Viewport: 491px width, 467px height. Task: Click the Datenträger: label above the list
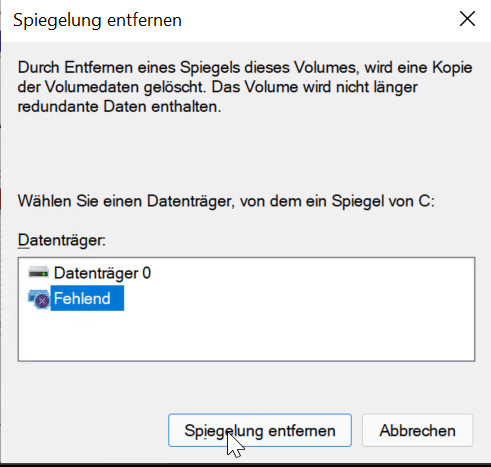(x=62, y=240)
